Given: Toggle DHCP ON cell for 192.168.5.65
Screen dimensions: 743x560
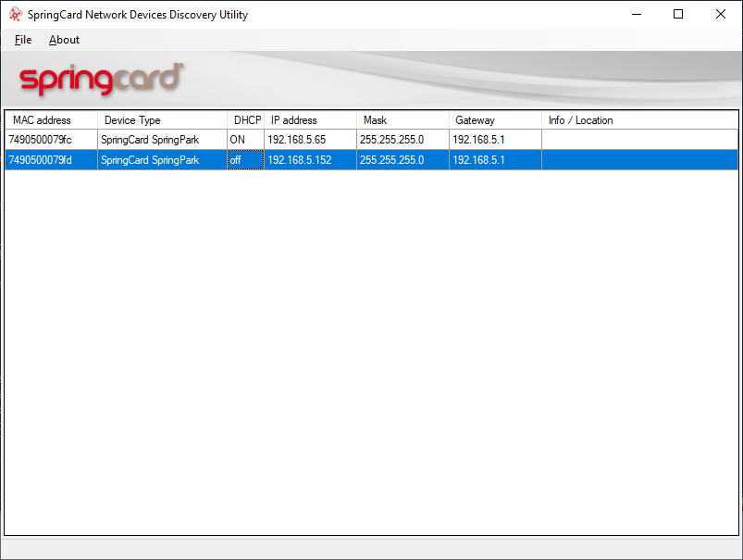Looking at the screenshot, I should pos(245,140).
